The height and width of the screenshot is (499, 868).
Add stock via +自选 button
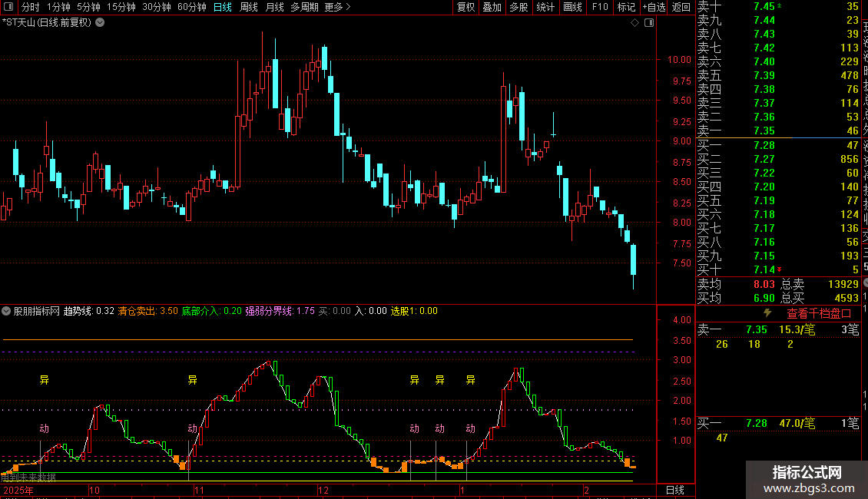click(654, 7)
